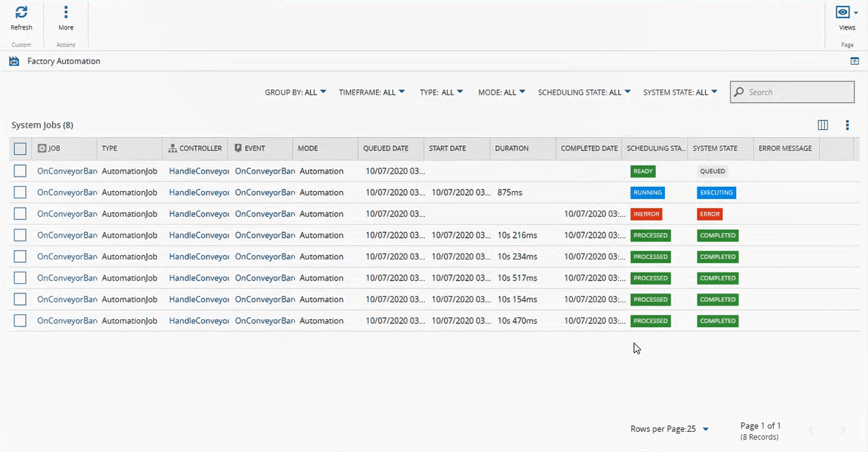Open the SCHEDULING STATE filter dropdown

pyautogui.click(x=584, y=92)
